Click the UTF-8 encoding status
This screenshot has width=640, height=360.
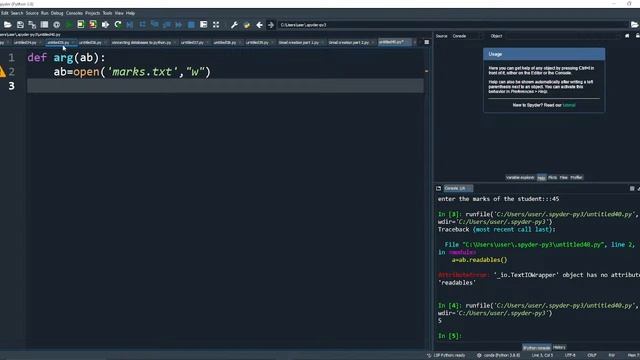click(570, 355)
